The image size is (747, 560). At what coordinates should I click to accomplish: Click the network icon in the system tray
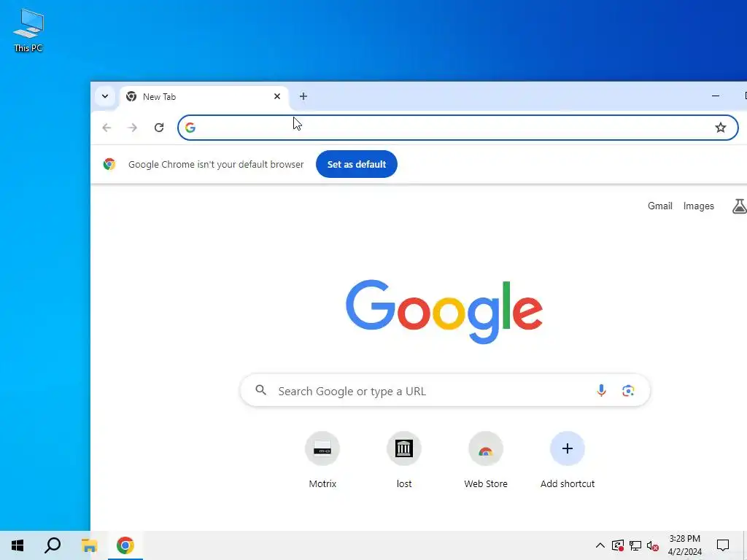pyautogui.click(x=635, y=545)
